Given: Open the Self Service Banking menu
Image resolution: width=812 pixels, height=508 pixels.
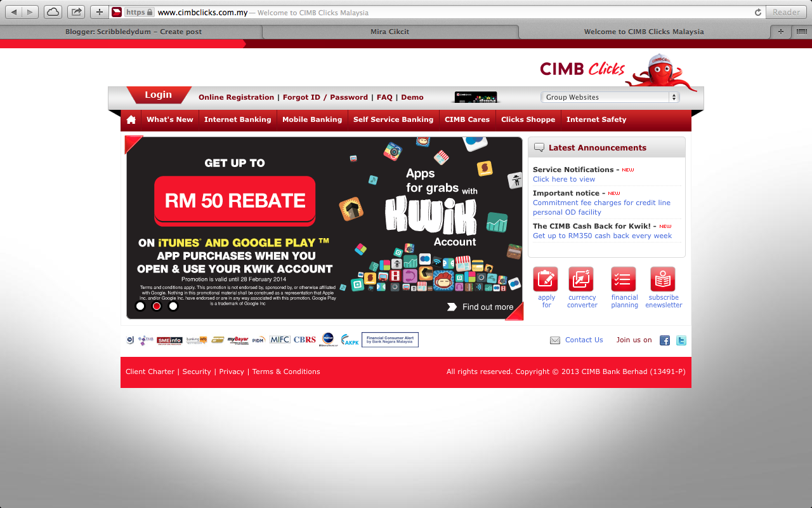Looking at the screenshot, I should click(x=393, y=119).
